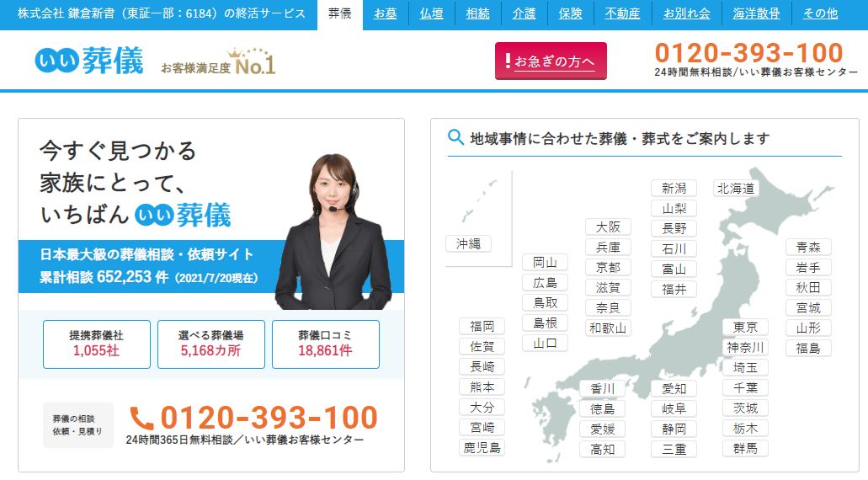Click the いい葬儀 site logo
This screenshot has width=868, height=480.
[x=89, y=61]
